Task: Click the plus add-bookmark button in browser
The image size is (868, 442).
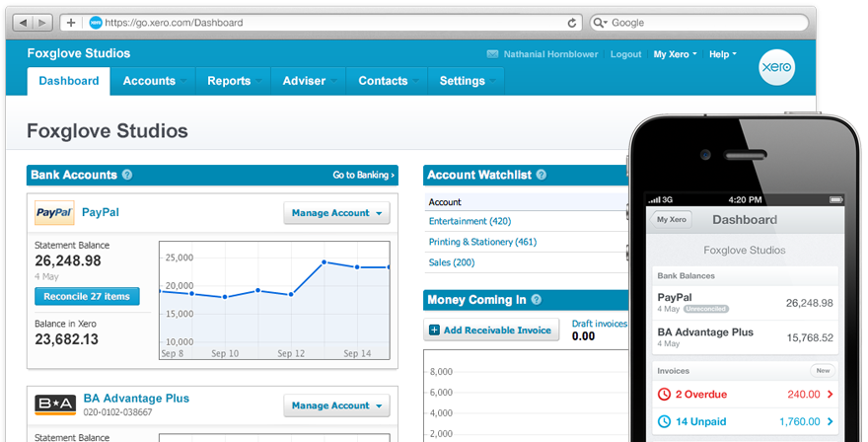Action: [71, 23]
